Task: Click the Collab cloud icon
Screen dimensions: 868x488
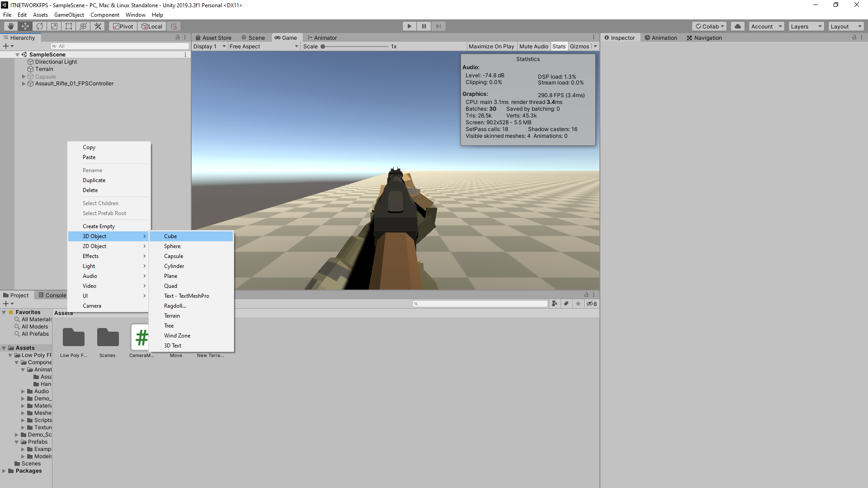Action: coord(737,26)
